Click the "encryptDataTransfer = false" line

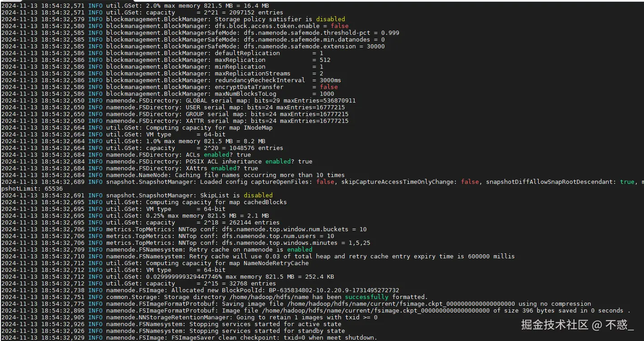[169, 87]
